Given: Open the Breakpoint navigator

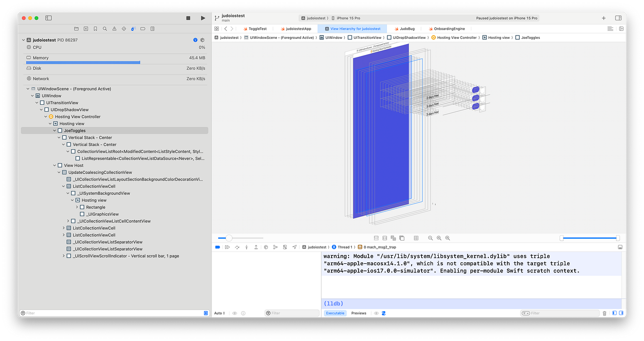Looking at the screenshot, I should (x=143, y=28).
